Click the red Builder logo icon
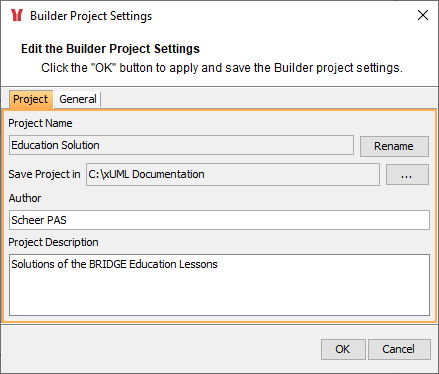Screen dimensions: 439x374 coord(17,15)
